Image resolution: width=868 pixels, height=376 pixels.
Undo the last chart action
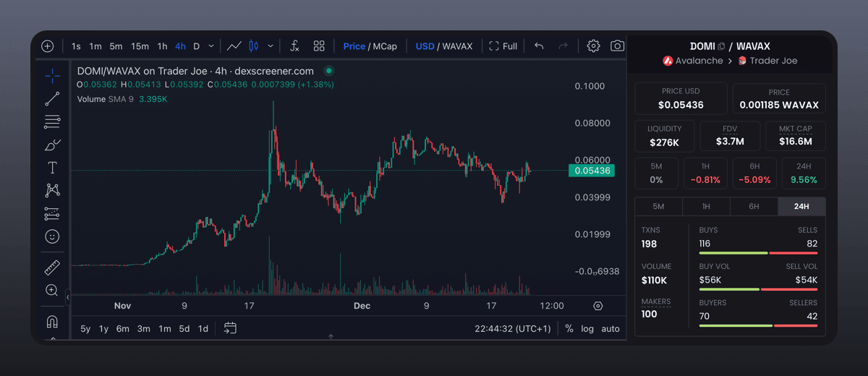pos(539,46)
